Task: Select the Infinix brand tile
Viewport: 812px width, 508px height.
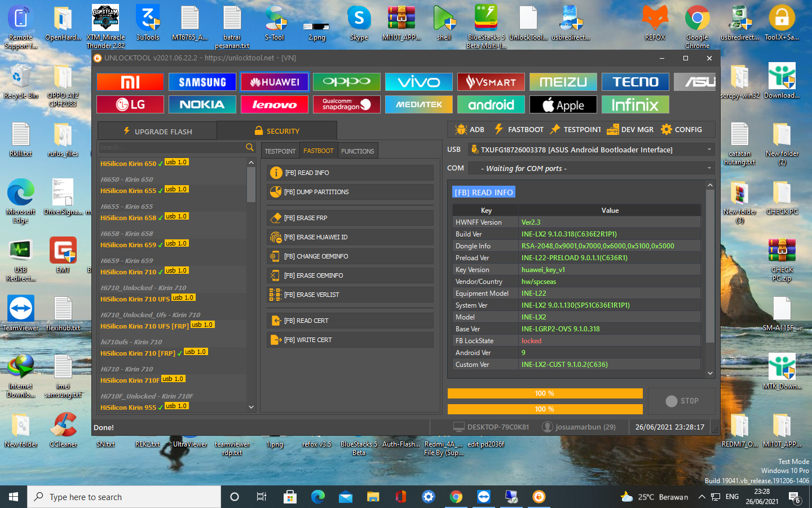Action: coord(636,104)
